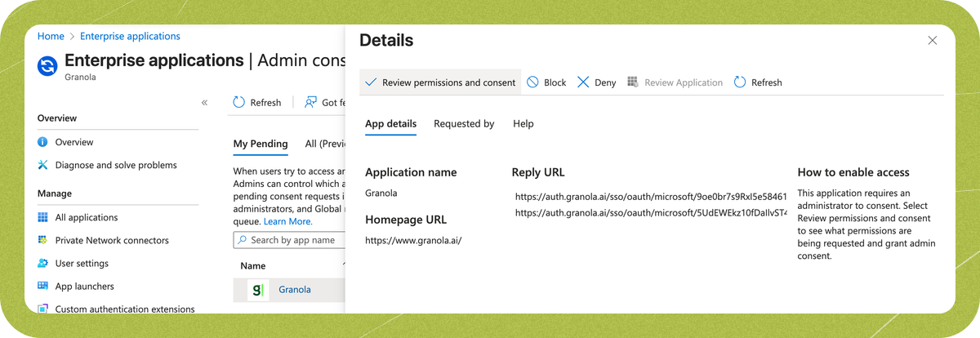980x338 pixels.
Task: Click the checkmark icon for Review permissions
Action: point(371,82)
